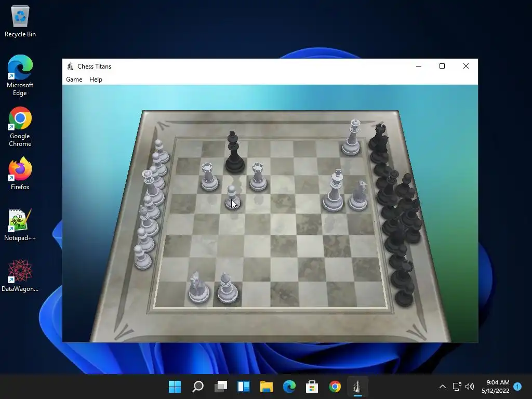Open the volume tray icon
The width and height of the screenshot is (532, 399).
click(470, 387)
